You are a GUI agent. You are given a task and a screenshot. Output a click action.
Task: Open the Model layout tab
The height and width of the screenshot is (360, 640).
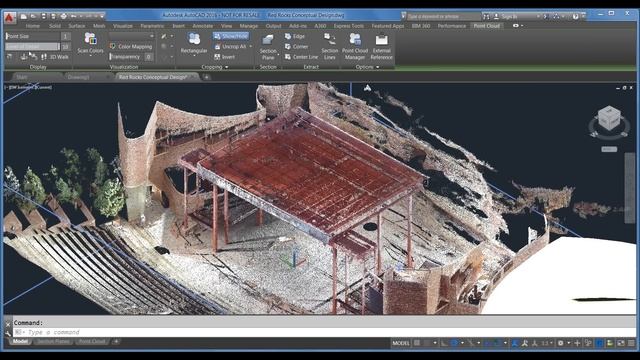pos(20,342)
